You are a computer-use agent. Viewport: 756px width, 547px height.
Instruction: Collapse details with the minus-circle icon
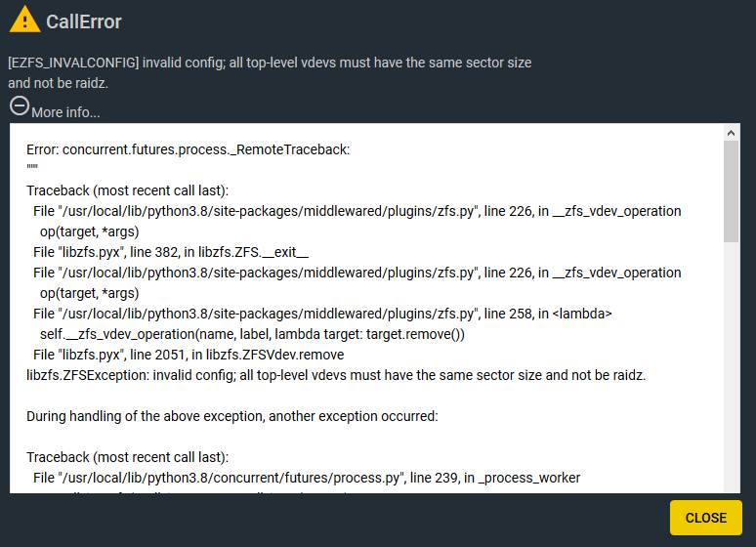point(19,106)
